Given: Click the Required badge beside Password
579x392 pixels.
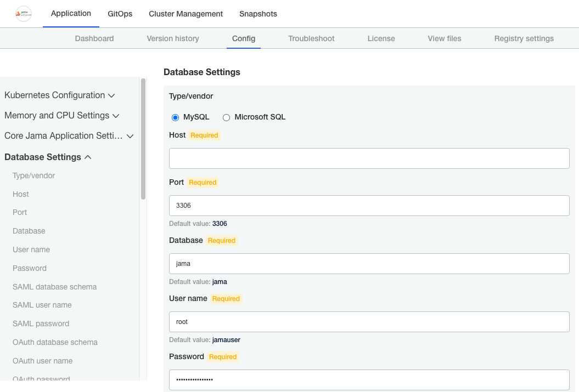Looking at the screenshot, I should pyautogui.click(x=223, y=356).
